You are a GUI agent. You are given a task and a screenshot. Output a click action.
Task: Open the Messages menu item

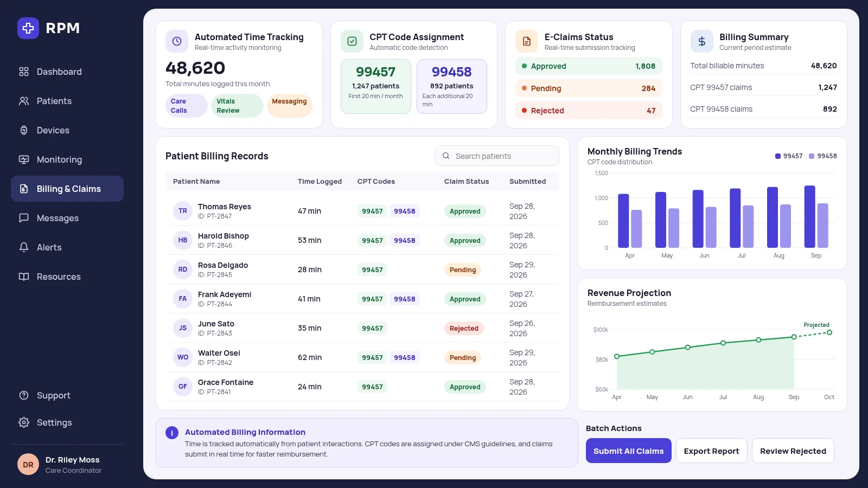coord(67,218)
